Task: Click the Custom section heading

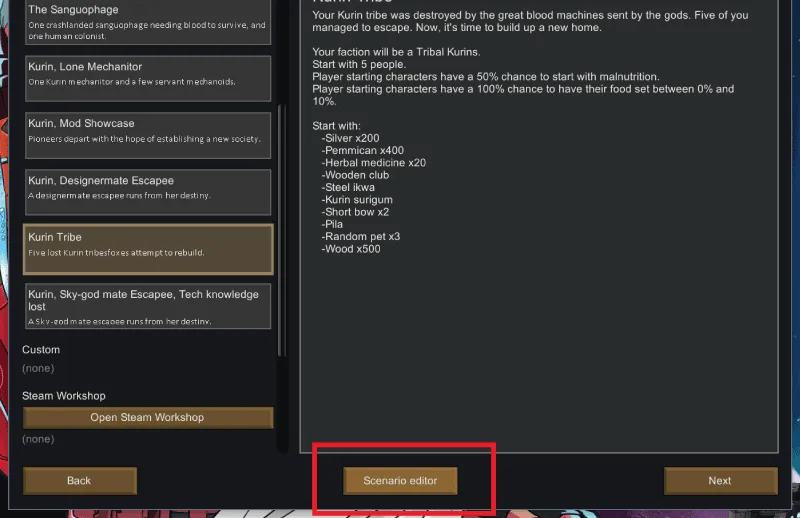Action: 41,350
